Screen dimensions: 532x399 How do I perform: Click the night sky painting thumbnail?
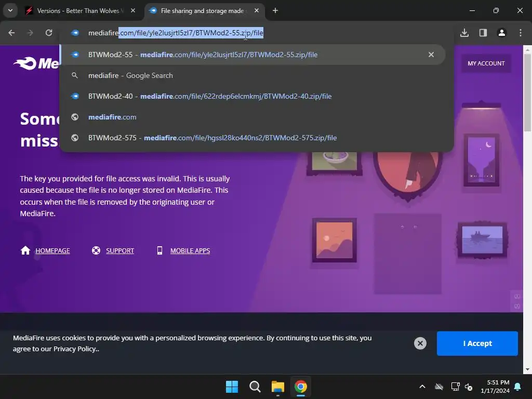click(x=482, y=160)
